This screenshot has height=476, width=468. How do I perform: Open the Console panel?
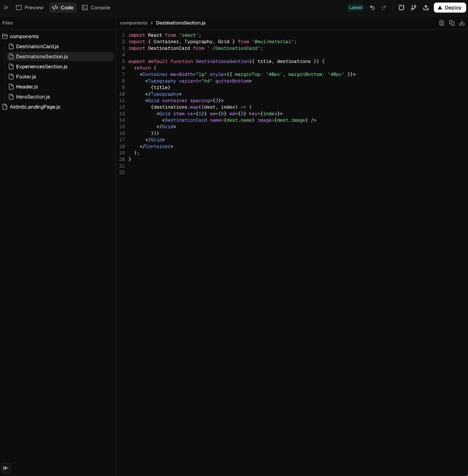click(x=96, y=7)
